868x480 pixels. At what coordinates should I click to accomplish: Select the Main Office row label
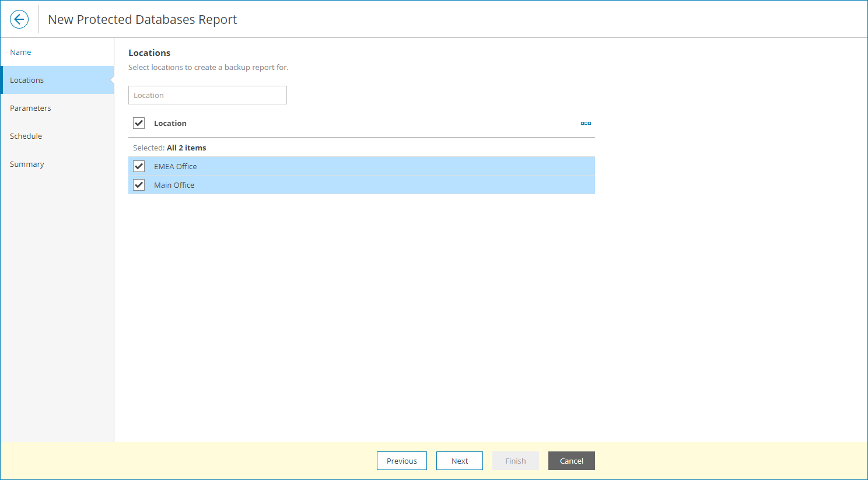click(174, 185)
